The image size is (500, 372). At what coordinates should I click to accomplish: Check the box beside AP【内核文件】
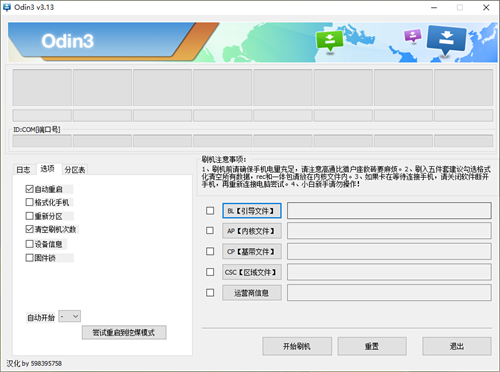[210, 231]
